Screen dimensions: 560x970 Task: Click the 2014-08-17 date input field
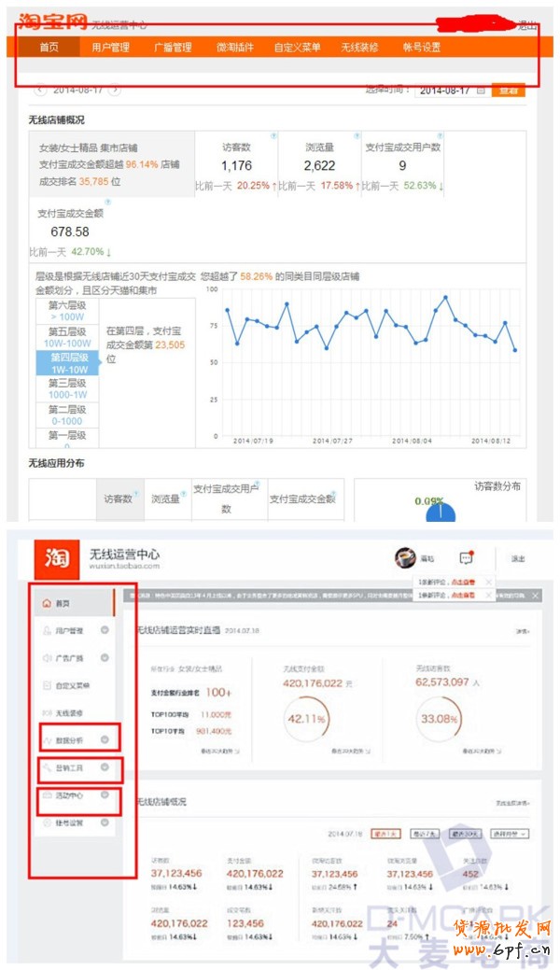click(x=444, y=91)
